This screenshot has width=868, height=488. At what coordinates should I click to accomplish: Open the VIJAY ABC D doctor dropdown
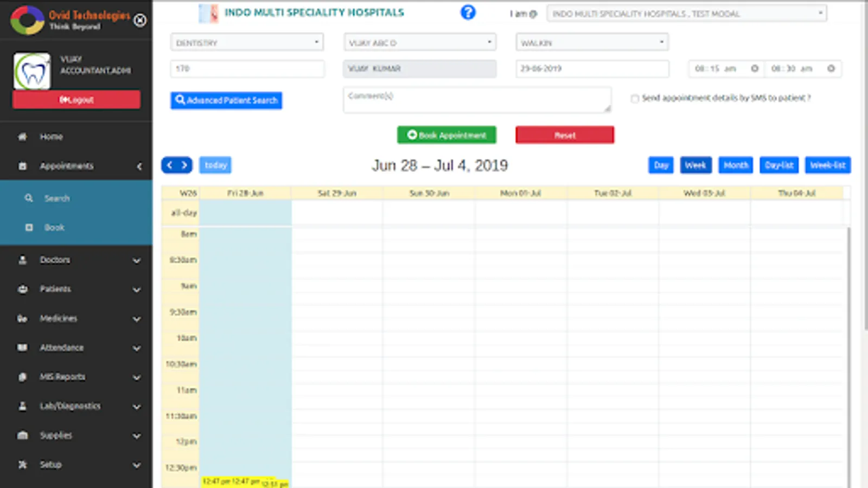coord(420,42)
